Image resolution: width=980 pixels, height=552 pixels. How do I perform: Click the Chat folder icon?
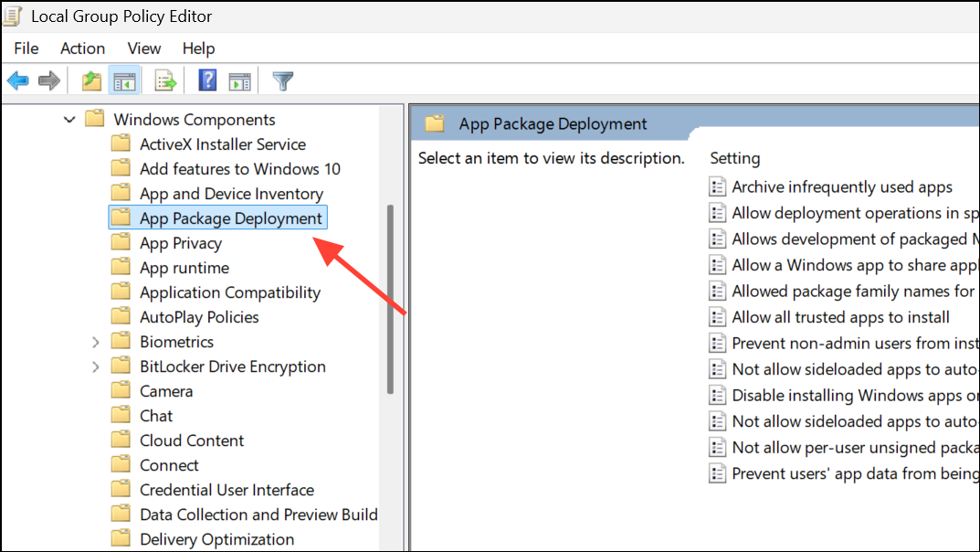(x=121, y=415)
